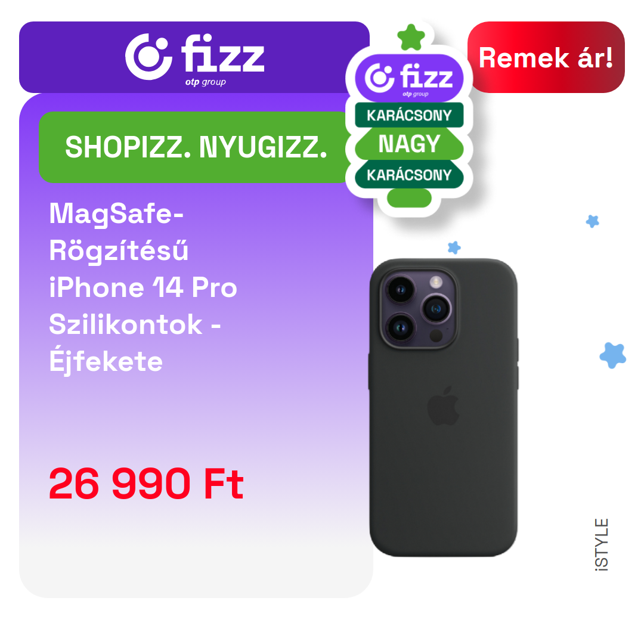This screenshot has width=644, height=644.
Task: Click the black iPhone case product image
Action: point(444,407)
